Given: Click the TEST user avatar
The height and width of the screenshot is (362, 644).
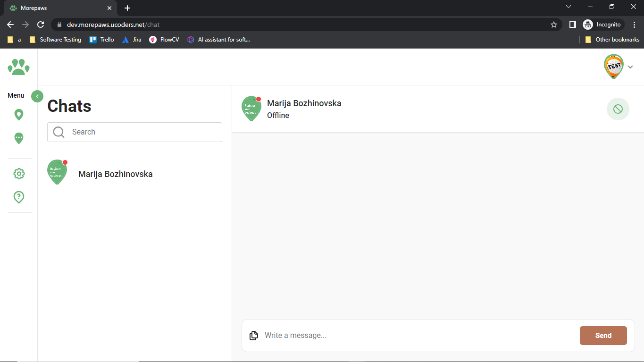Looking at the screenshot, I should point(614,67).
